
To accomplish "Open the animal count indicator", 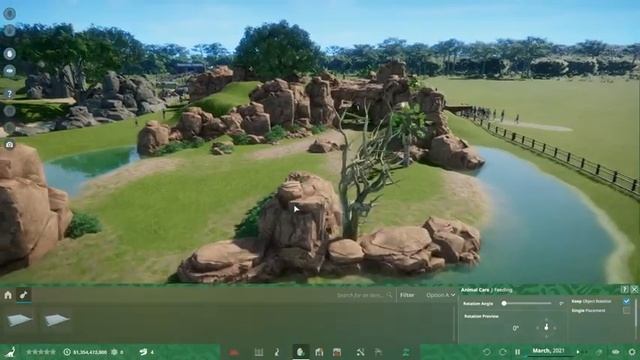I will click(x=146, y=352).
